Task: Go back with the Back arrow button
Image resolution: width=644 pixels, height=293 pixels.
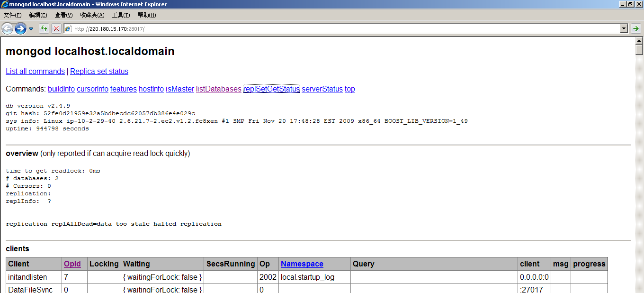Action: tap(8, 29)
